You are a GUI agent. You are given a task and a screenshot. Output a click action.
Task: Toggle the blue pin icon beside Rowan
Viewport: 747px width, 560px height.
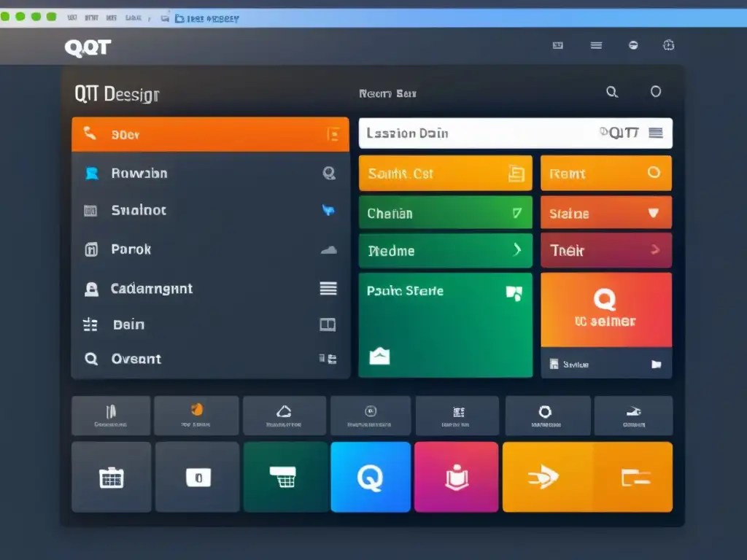tap(90, 173)
